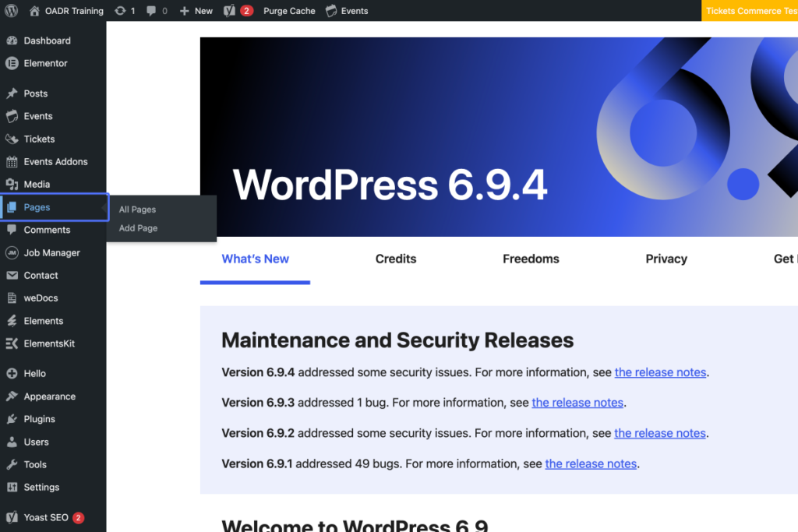Image resolution: width=798 pixels, height=532 pixels.
Task: Click the Dashboard gauge icon
Action: coord(12,41)
